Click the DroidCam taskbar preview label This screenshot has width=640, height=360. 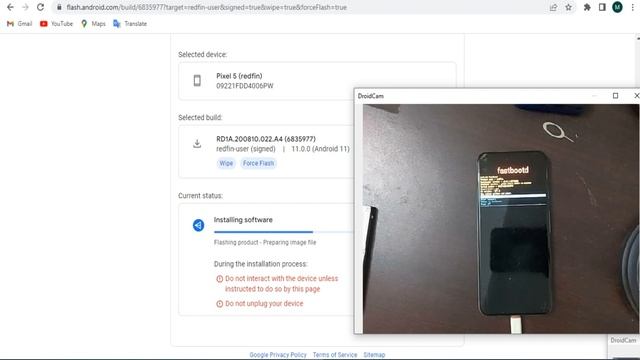623,340
